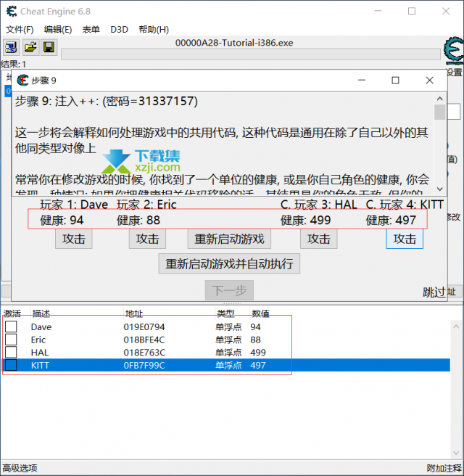Select the Eric description cell

pyautogui.click(x=38, y=340)
